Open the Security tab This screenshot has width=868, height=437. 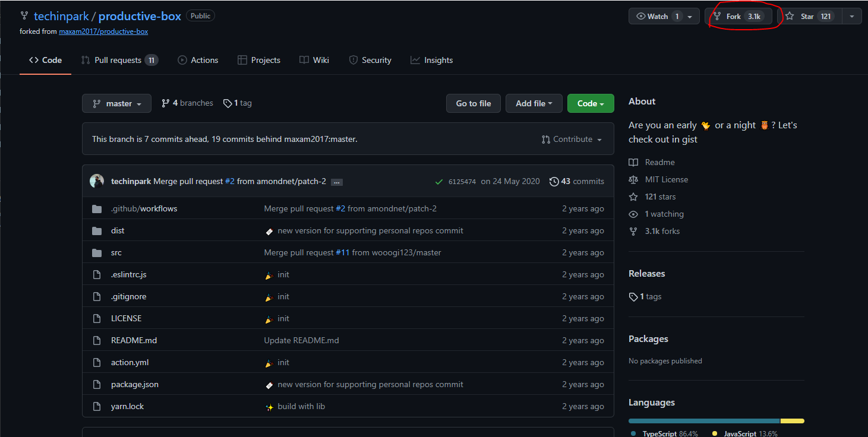(x=370, y=60)
